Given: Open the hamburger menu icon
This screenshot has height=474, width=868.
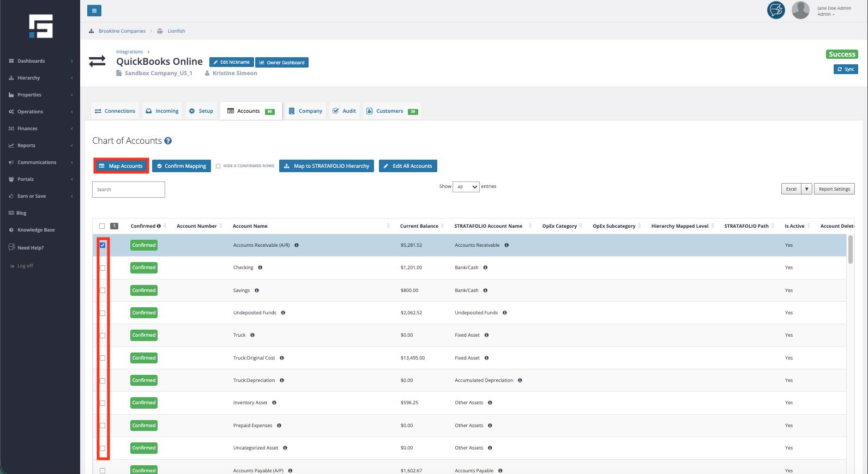Looking at the screenshot, I should (x=94, y=10).
